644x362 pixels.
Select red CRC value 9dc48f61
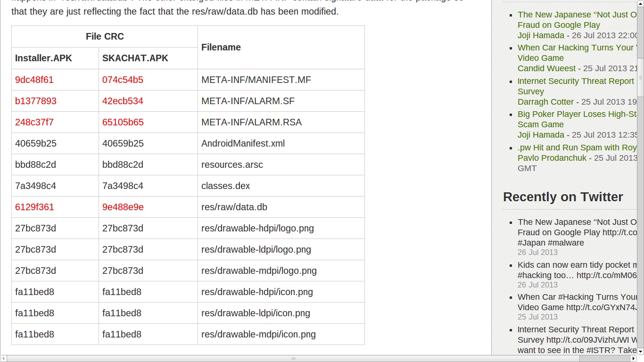click(x=34, y=80)
